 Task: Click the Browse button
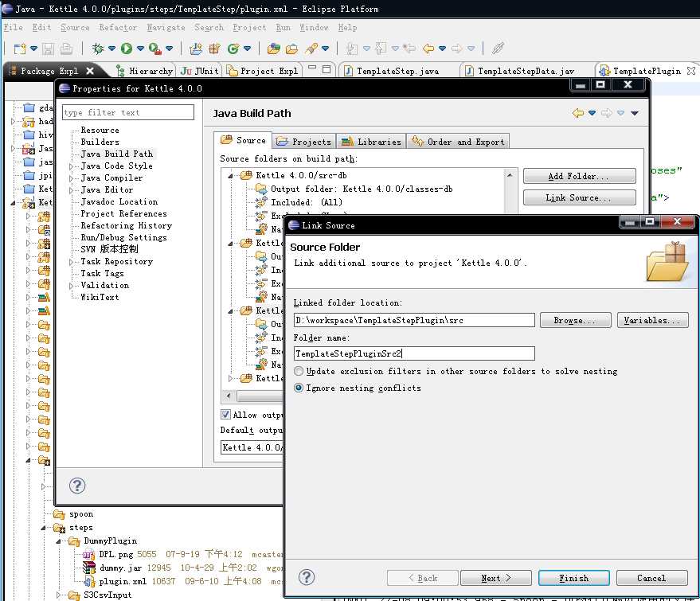(575, 320)
